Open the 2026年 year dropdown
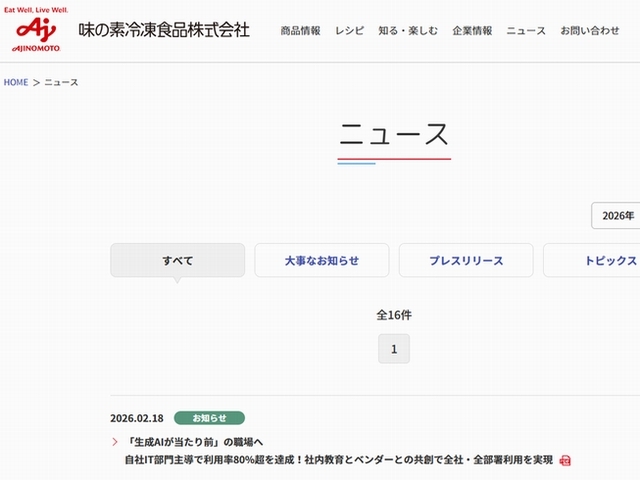Viewport: 640px width, 480px height. coord(616,216)
